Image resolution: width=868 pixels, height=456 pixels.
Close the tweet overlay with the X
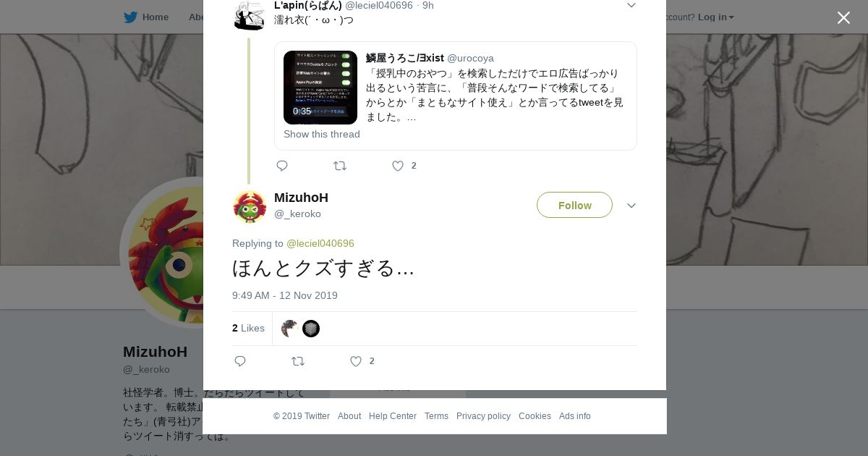pyautogui.click(x=843, y=17)
